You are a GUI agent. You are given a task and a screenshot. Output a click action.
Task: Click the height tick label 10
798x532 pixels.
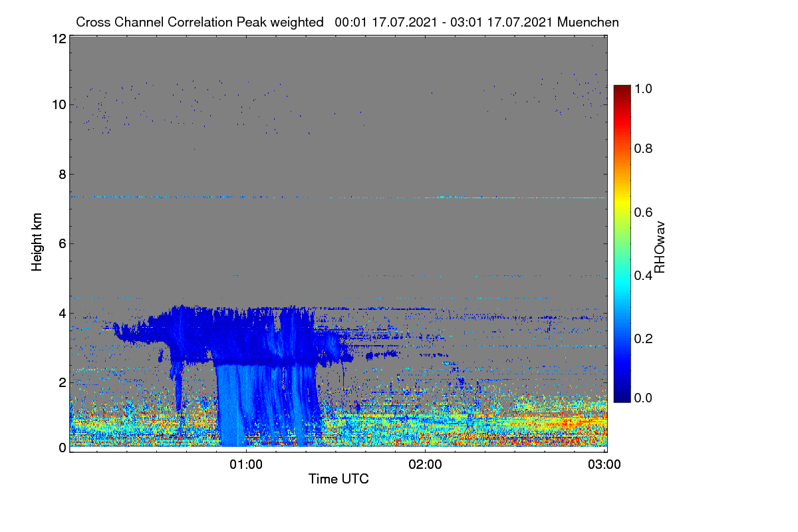click(59, 104)
